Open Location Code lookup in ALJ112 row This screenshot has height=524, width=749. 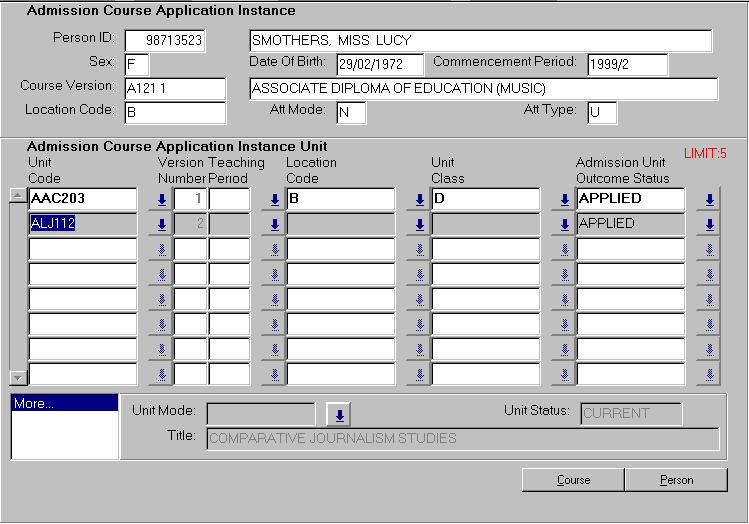point(420,224)
